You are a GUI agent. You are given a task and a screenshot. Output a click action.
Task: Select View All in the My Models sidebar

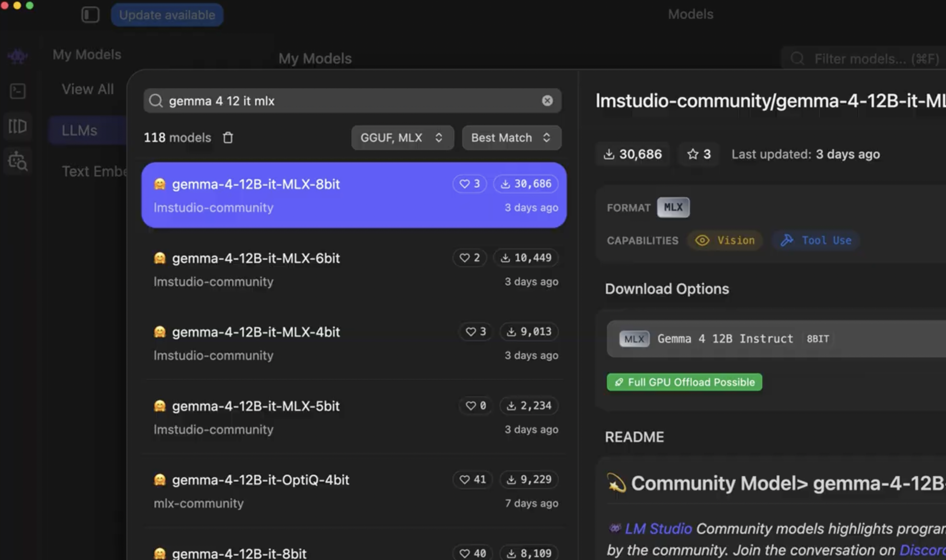[x=88, y=89]
